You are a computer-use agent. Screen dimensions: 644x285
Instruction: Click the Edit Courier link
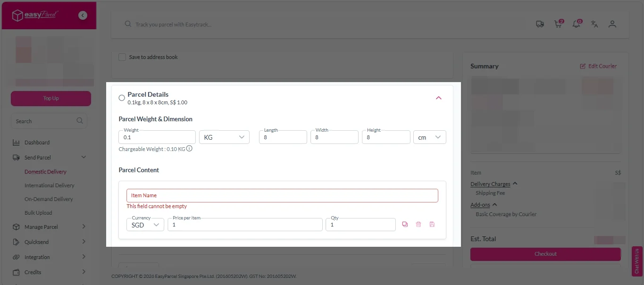click(598, 66)
